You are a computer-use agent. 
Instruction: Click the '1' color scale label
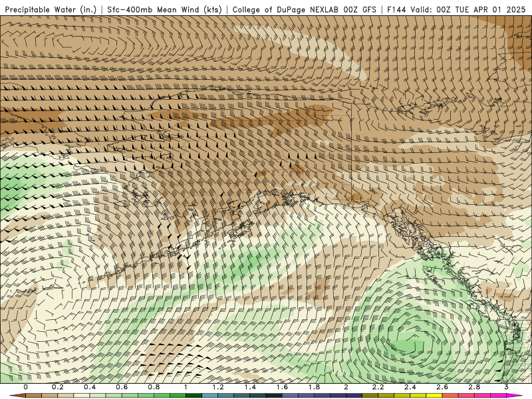[x=186, y=387]
